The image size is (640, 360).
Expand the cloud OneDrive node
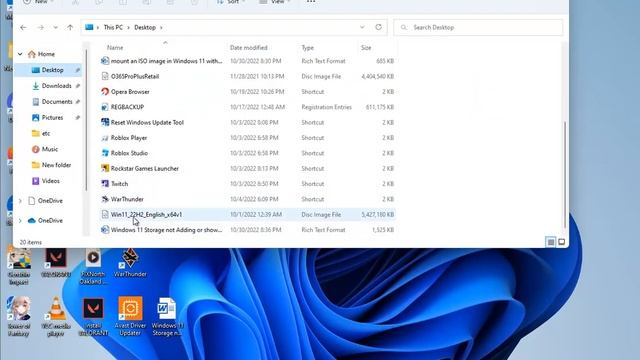20,220
